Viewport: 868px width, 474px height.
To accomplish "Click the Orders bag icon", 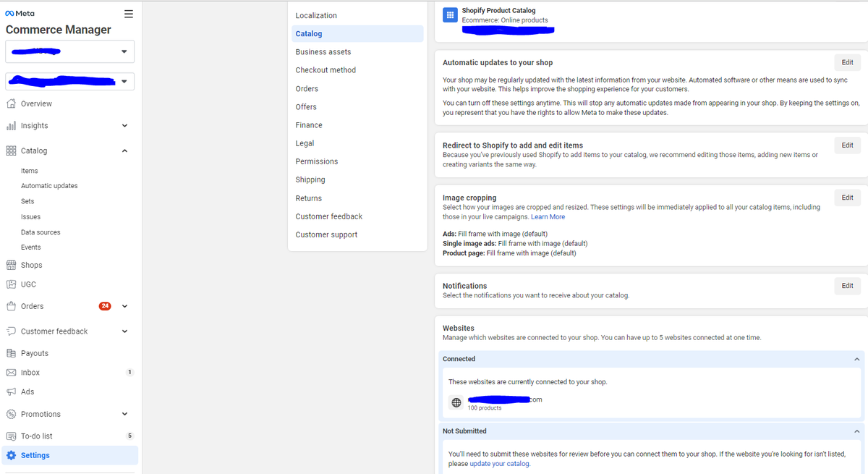I will click(11, 306).
